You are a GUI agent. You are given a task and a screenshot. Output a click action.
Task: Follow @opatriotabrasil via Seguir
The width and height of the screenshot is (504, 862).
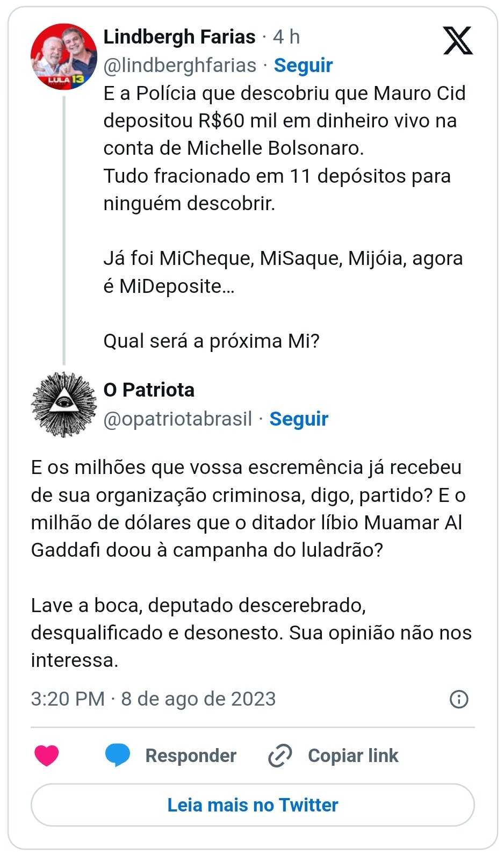[x=299, y=419]
